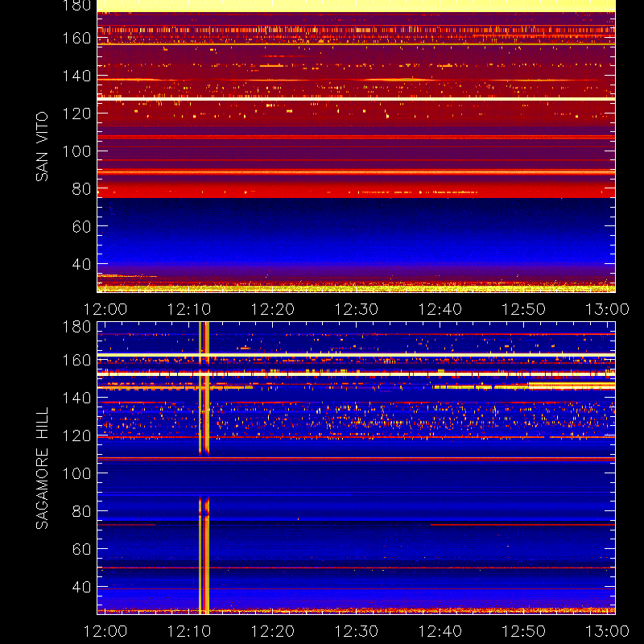Click the yellow vertical burst stripe in Sagamore Hill
This screenshot has width=644, height=644.
pos(204,468)
